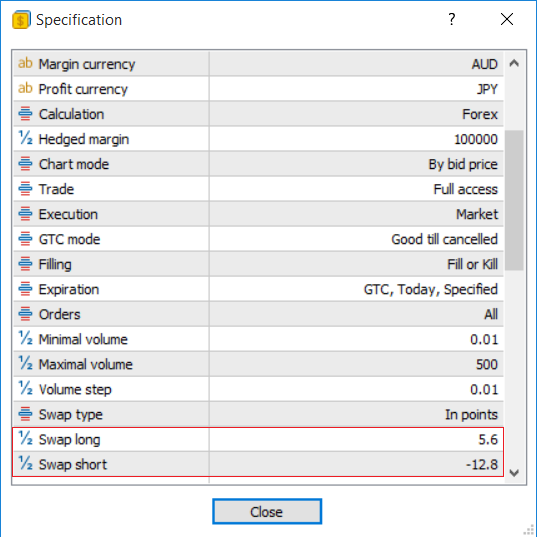Click the icon next to Chart mode

tap(25, 164)
